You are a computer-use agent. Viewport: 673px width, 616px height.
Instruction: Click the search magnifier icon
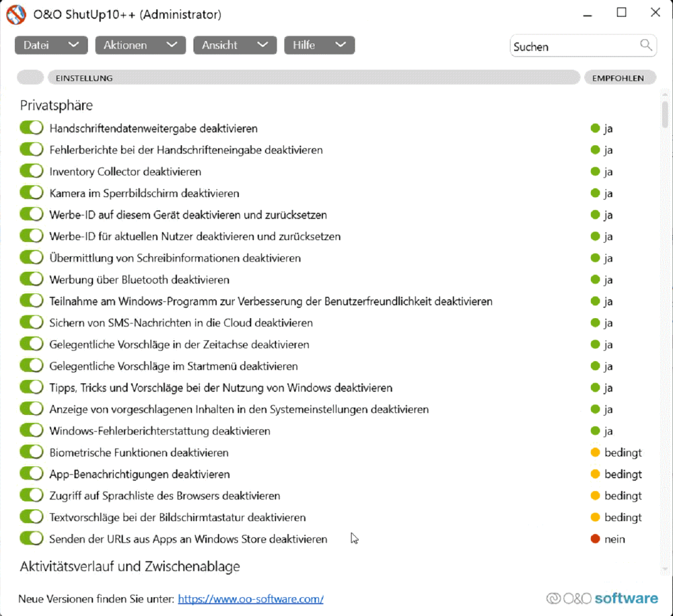[646, 44]
